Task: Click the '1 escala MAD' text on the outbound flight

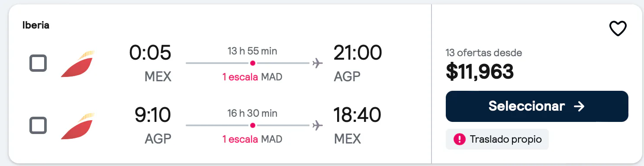Action: click(252, 77)
